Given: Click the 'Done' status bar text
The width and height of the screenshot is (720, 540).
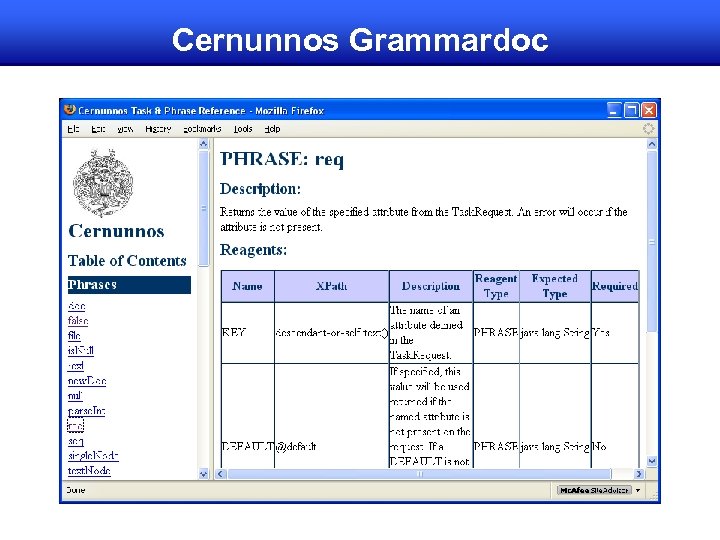Looking at the screenshot, I should coord(76,490).
